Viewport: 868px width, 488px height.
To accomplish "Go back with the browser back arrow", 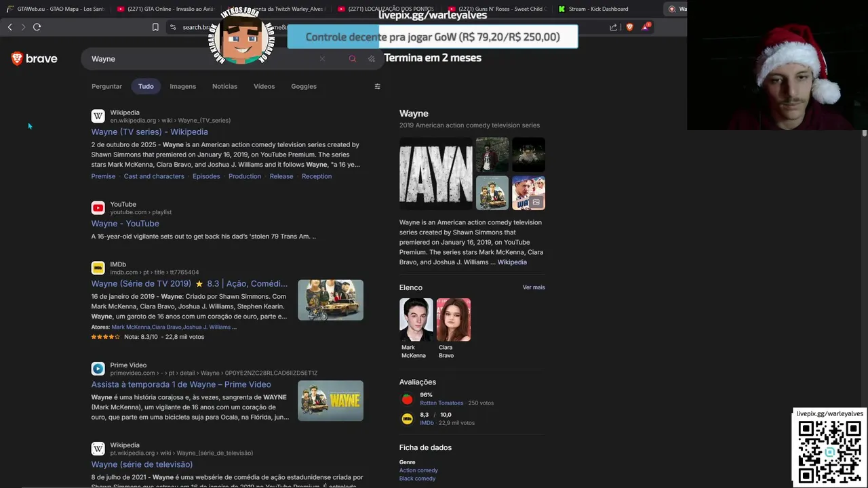I will (x=9, y=27).
